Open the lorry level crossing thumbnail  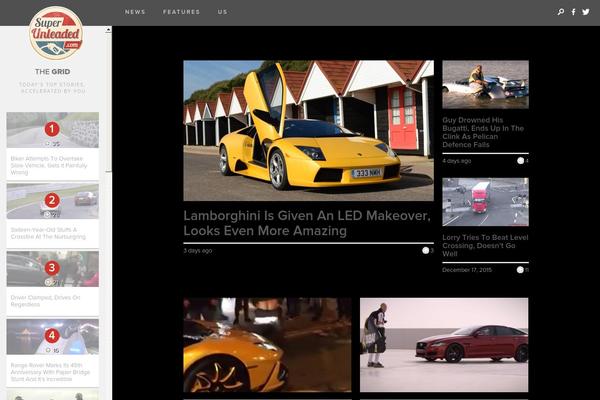(485, 202)
